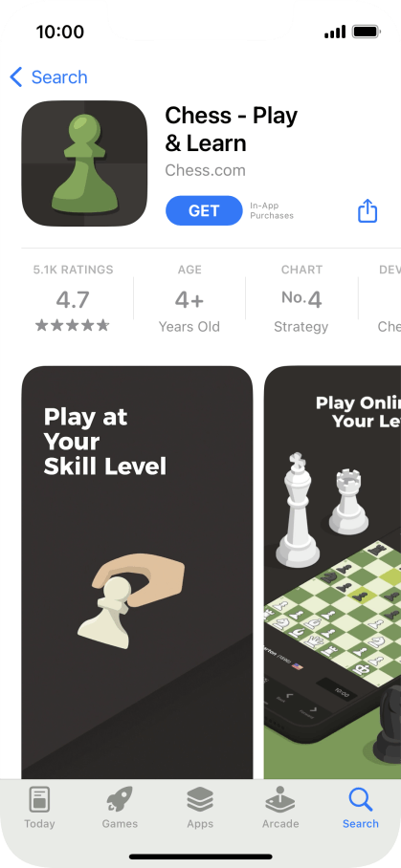Open the No.4 Strategy chart ranking
401x868 pixels.
[x=301, y=298]
